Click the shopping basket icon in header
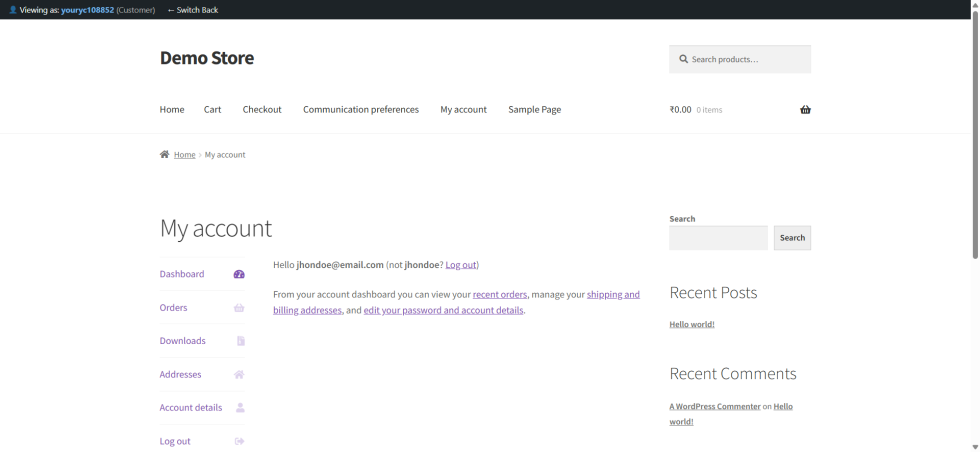This screenshot has height=452, width=980. click(x=805, y=110)
